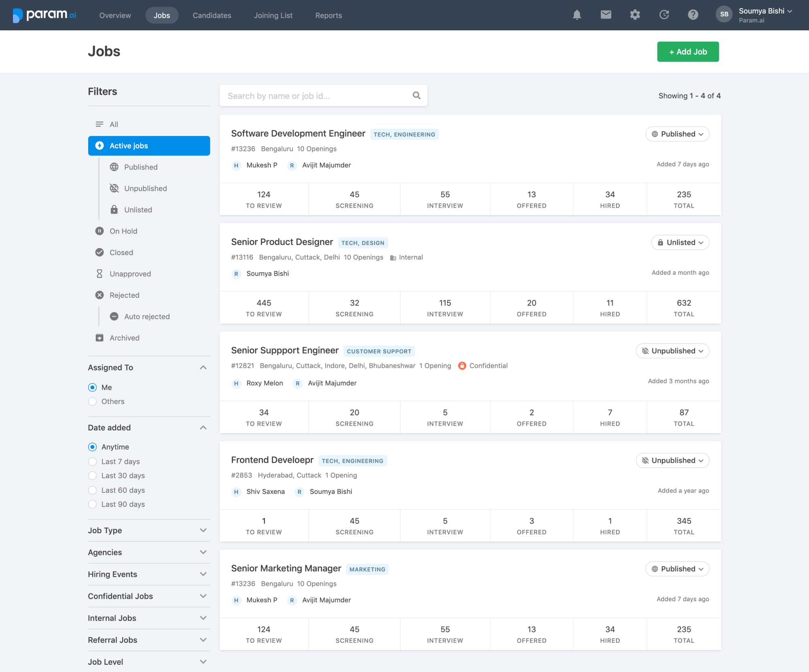Select the Anytime date radio
809x672 pixels.
(x=93, y=447)
